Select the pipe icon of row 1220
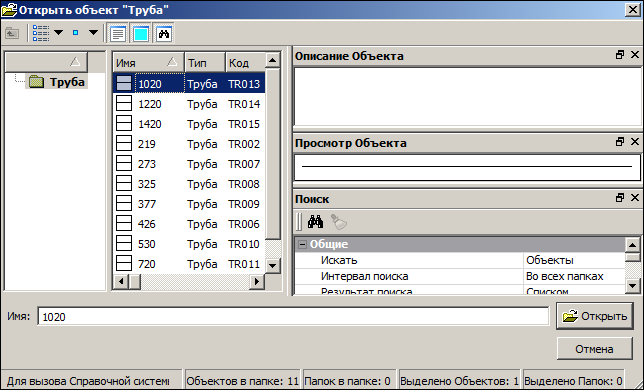 tap(124, 103)
